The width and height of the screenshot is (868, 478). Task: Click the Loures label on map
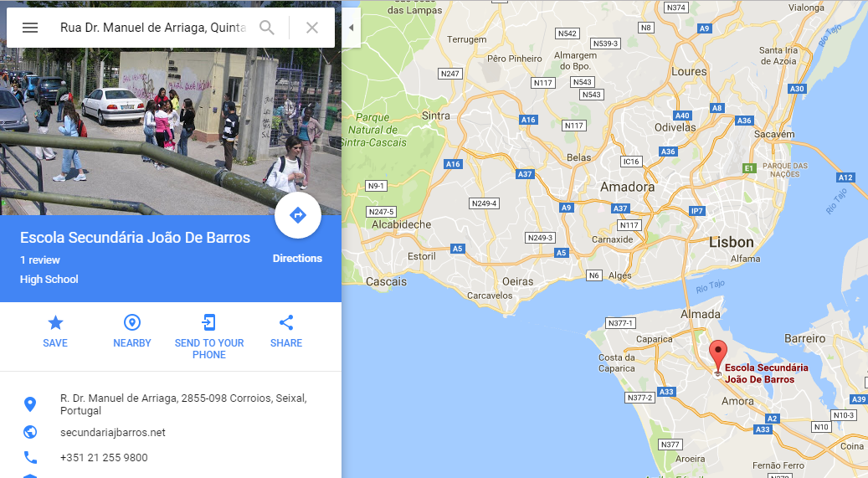tap(689, 71)
